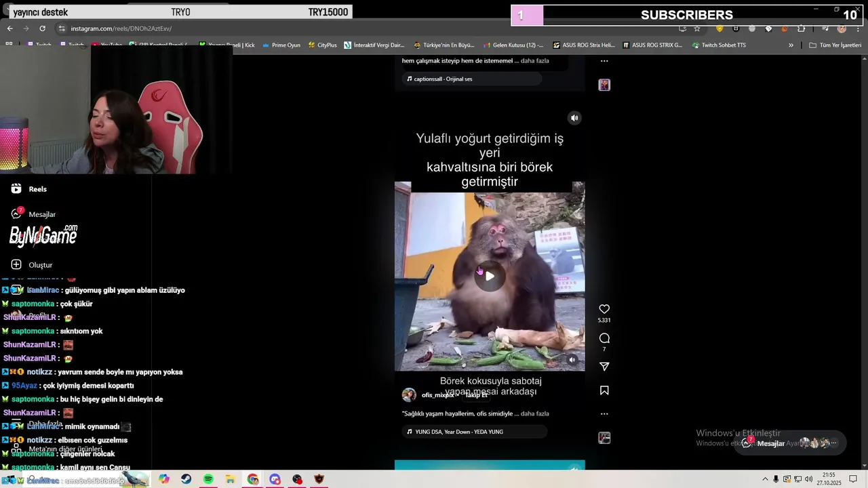The image size is (868, 488).
Task: Open captionssall Orijinal ses audio link
Action: click(x=471, y=79)
